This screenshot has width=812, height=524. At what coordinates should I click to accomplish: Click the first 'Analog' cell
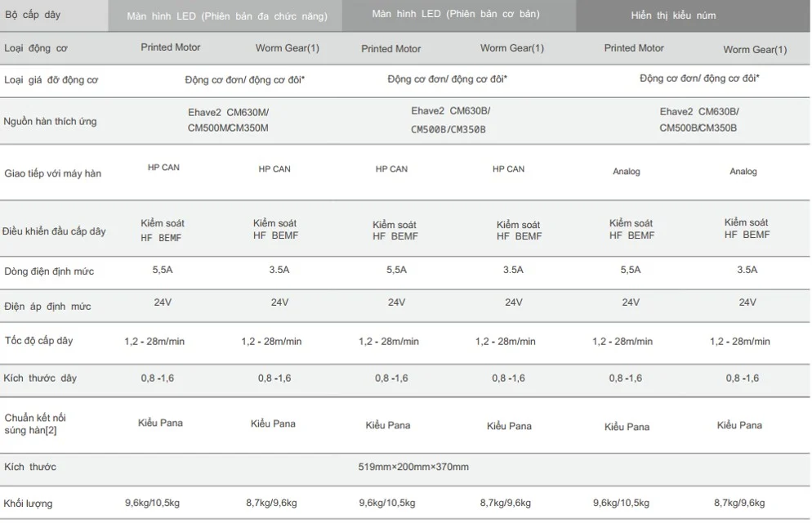[x=626, y=171]
